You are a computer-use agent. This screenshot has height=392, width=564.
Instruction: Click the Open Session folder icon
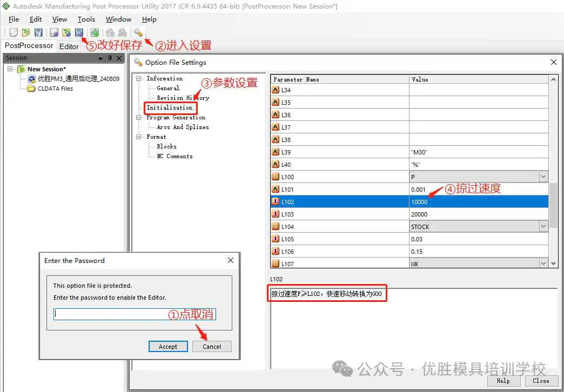(x=25, y=32)
